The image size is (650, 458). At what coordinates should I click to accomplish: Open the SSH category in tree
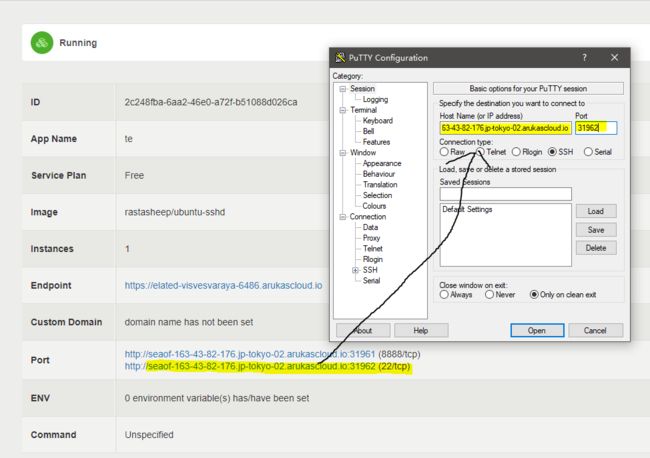tap(370, 270)
